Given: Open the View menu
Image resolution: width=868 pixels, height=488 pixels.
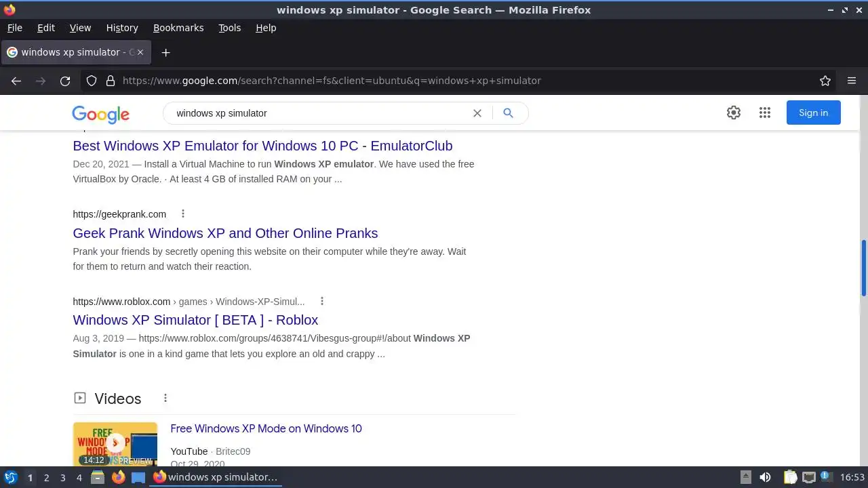Looking at the screenshot, I should coord(80,28).
